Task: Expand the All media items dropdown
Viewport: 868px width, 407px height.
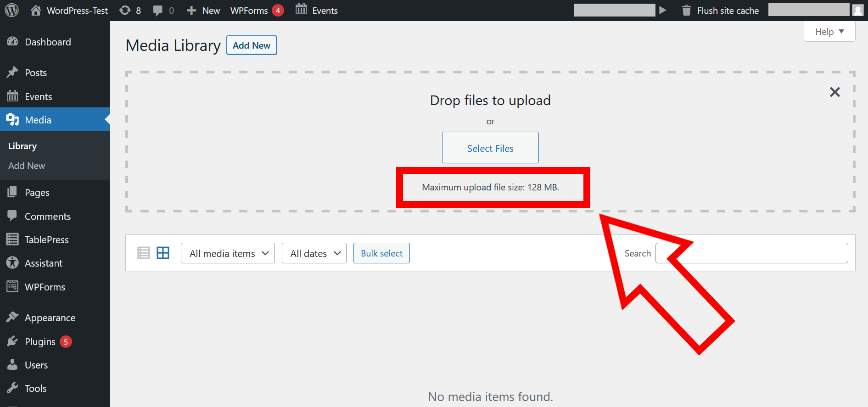Action: (x=228, y=253)
